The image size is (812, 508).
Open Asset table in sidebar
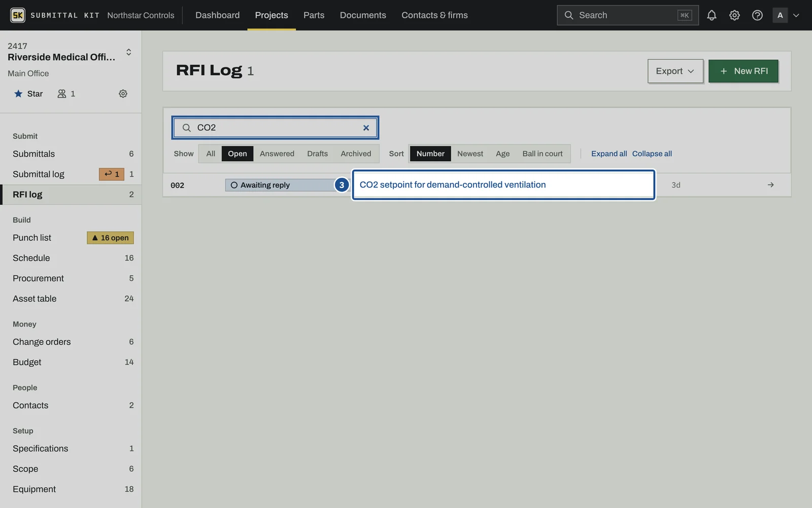pyautogui.click(x=71, y=299)
